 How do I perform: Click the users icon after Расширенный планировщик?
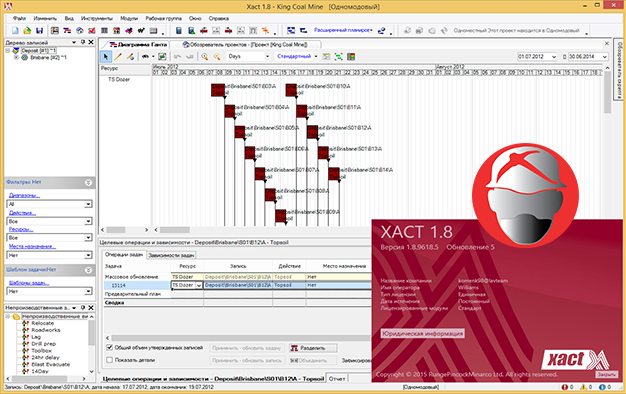(x=382, y=30)
